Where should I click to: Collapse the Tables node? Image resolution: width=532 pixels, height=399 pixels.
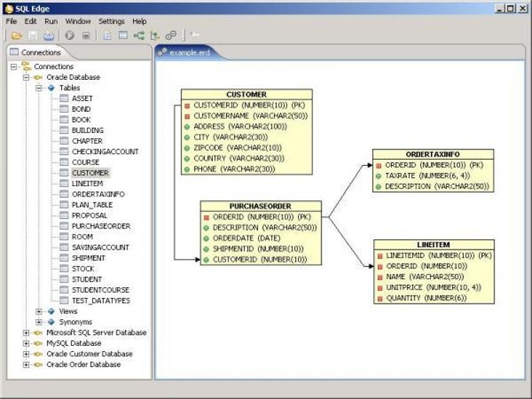(39, 88)
